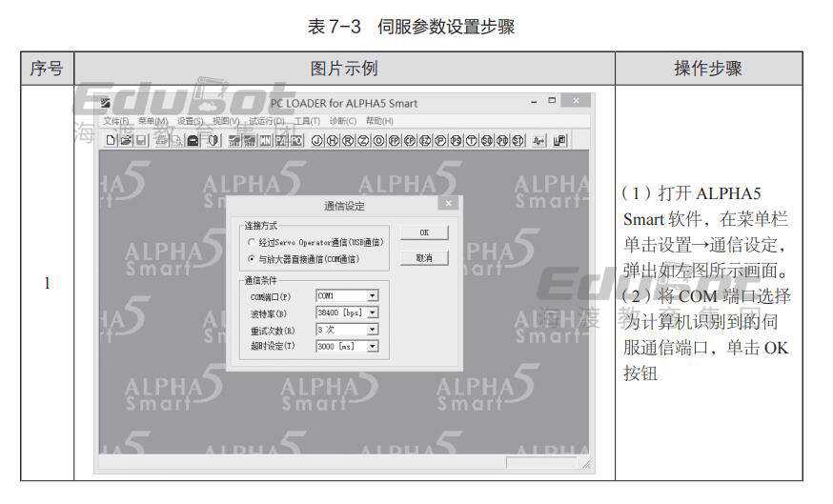Click the Open folder toolbar icon
This screenshot has width=833, height=504.
tap(126, 140)
